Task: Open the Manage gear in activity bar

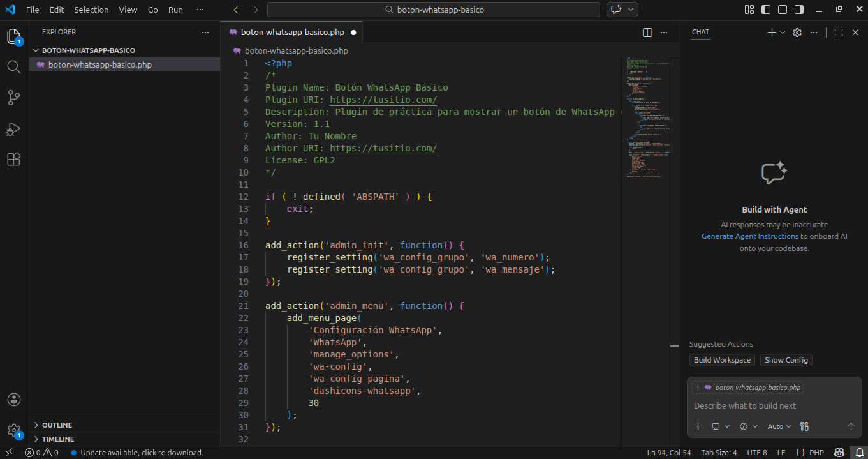Action: 14,430
